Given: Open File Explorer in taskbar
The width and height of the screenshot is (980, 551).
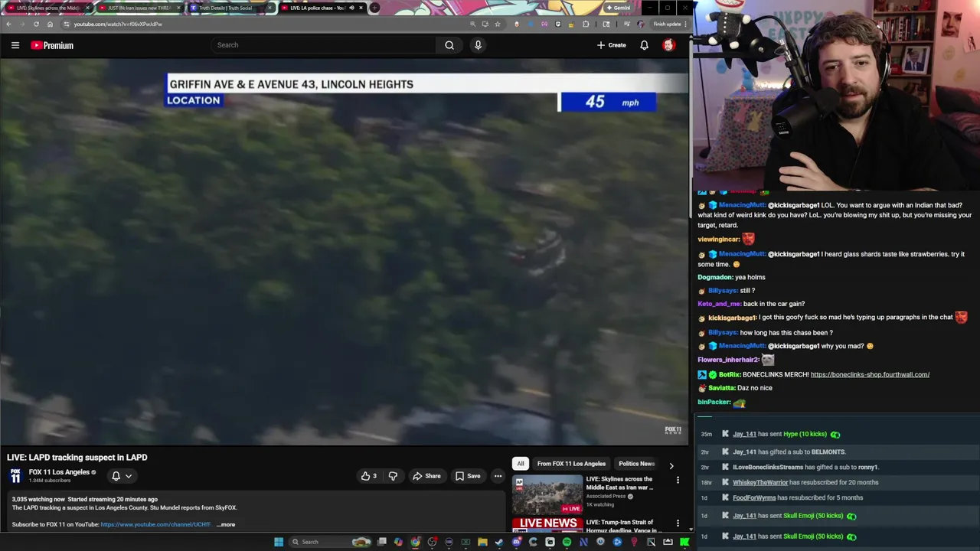Looking at the screenshot, I should [482, 542].
